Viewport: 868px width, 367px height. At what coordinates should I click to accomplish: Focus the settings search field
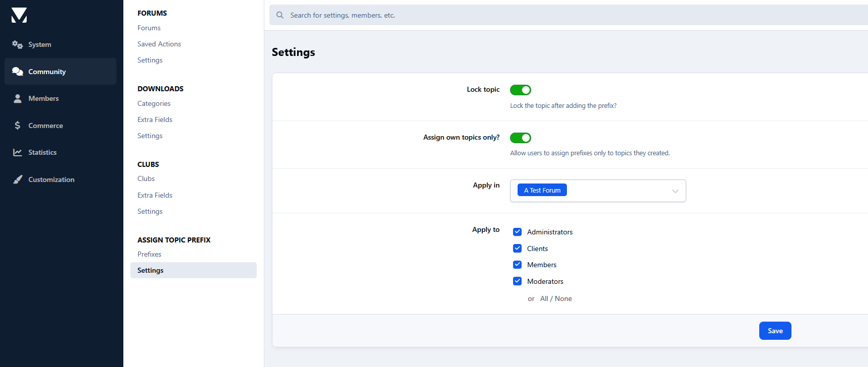[554, 15]
